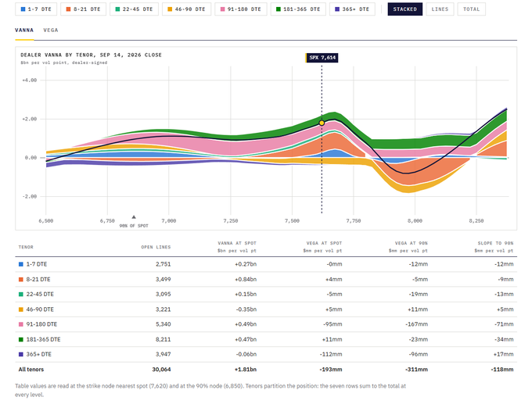Click the All tenors total row label
The image size is (532, 404).
click(x=31, y=370)
